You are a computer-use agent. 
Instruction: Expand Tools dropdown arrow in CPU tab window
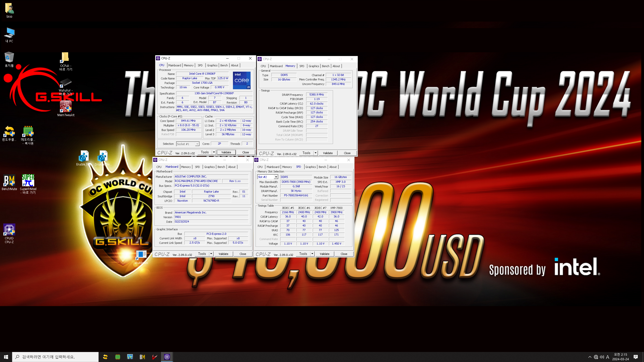[x=214, y=152]
